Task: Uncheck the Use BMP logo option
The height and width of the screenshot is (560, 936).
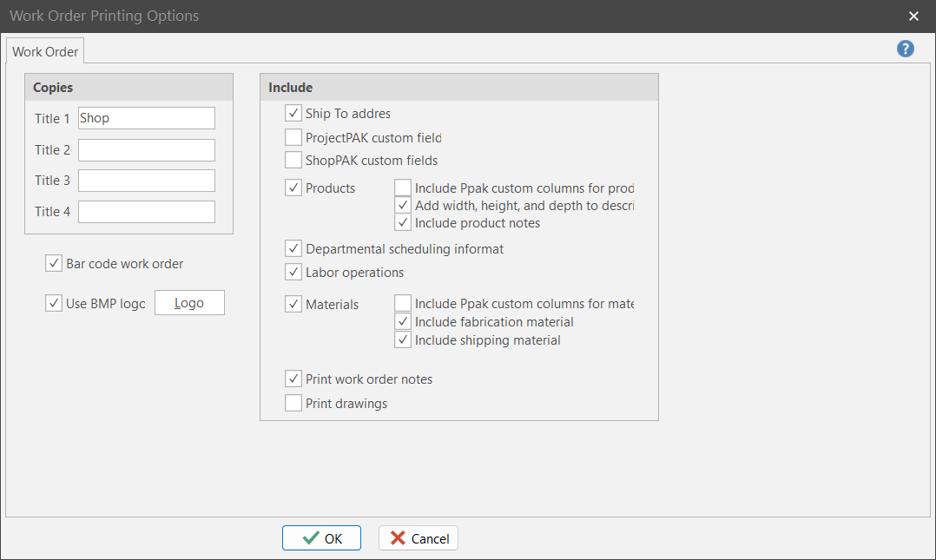Action: pos(54,303)
